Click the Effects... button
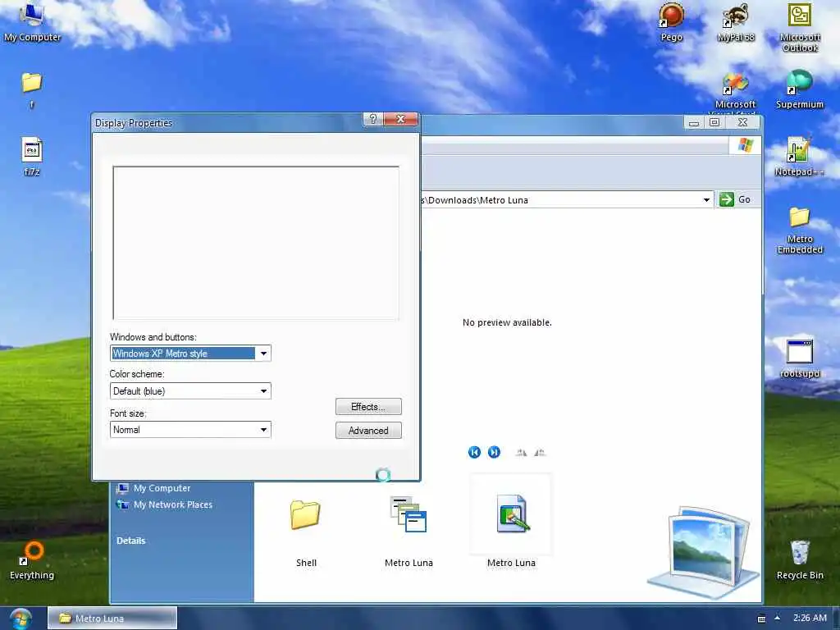 click(368, 407)
